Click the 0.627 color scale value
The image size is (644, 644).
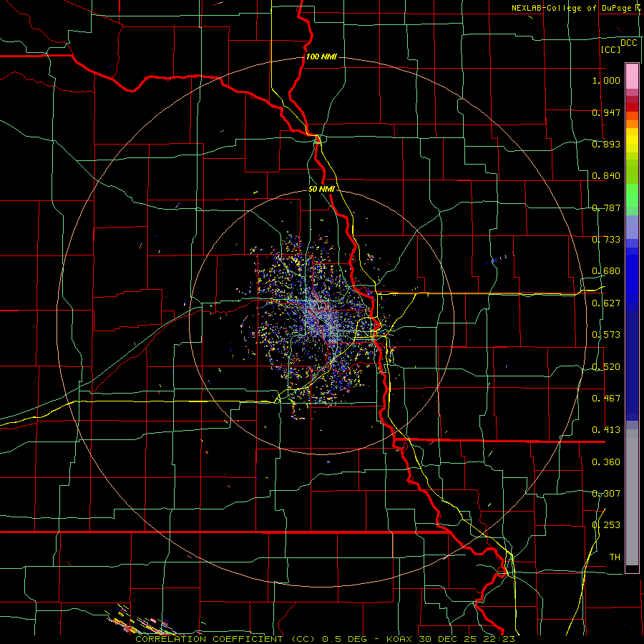coord(606,303)
